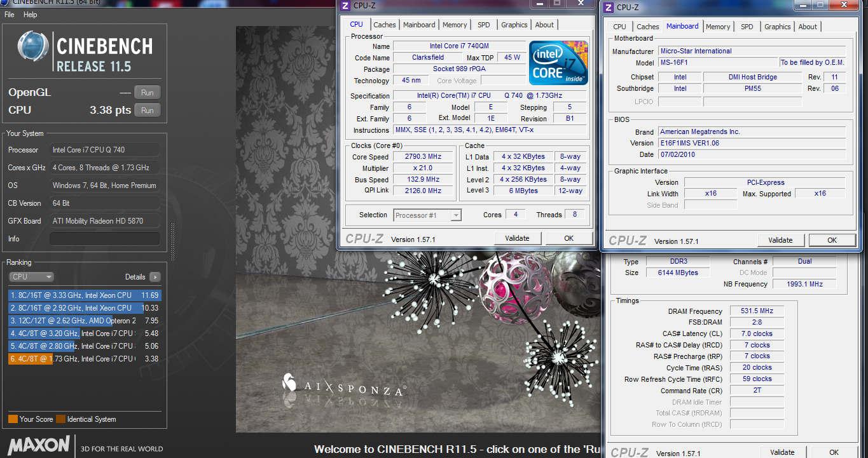Open the Help menu in Cinebench
Image resolution: width=868 pixels, height=458 pixels.
pyautogui.click(x=30, y=15)
